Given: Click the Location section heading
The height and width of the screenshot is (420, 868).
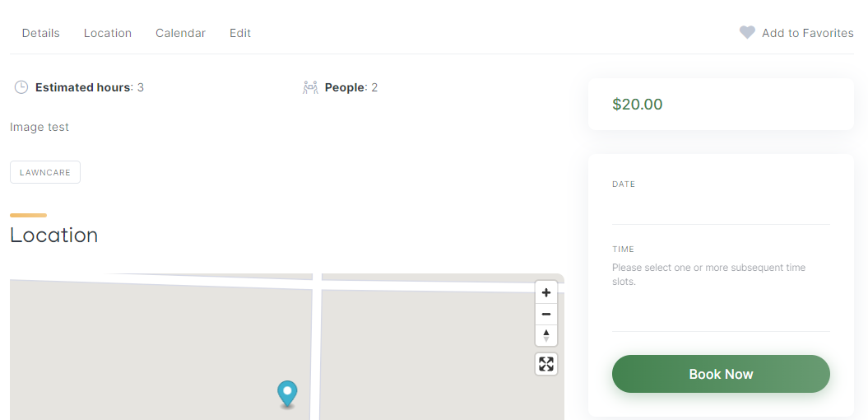Looking at the screenshot, I should coord(53,236).
